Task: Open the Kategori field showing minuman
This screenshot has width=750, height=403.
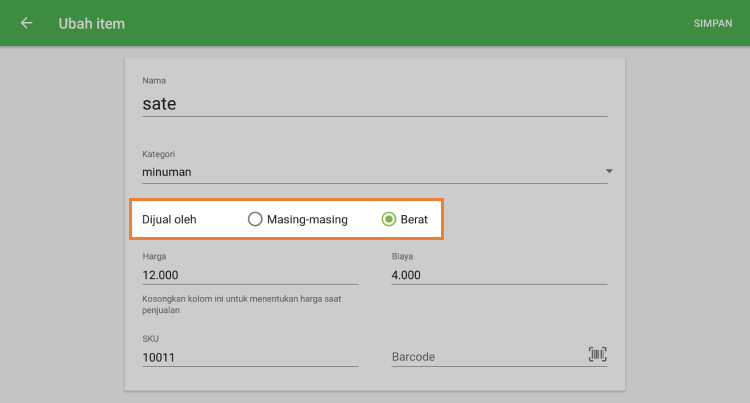Action: coord(370,172)
